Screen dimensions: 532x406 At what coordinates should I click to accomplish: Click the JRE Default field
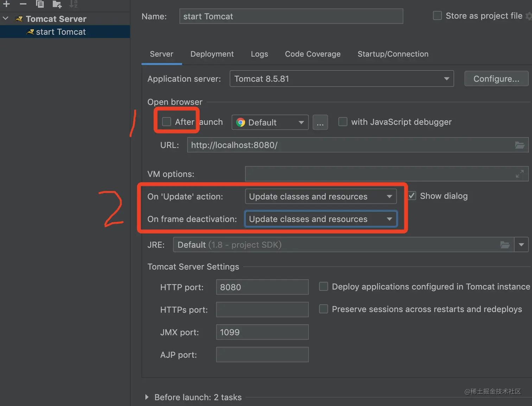click(343, 245)
